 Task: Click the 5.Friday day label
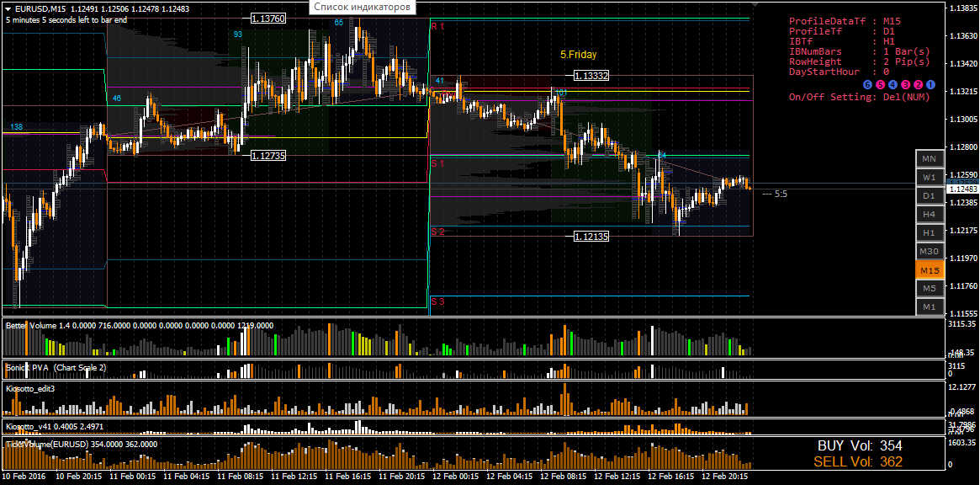pos(578,55)
